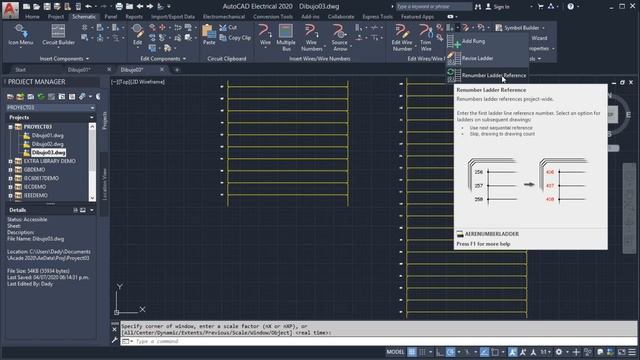Toggle snap mode in status bar
The image size is (640, 360).
click(423, 352)
